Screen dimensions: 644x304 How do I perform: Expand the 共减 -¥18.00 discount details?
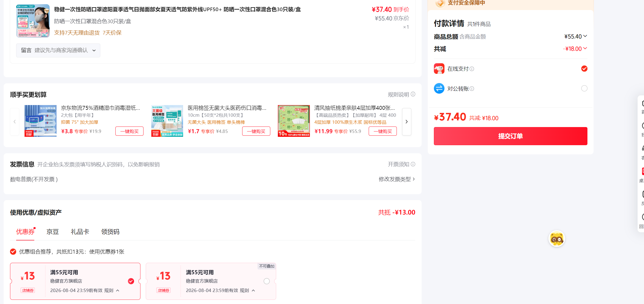click(575, 49)
